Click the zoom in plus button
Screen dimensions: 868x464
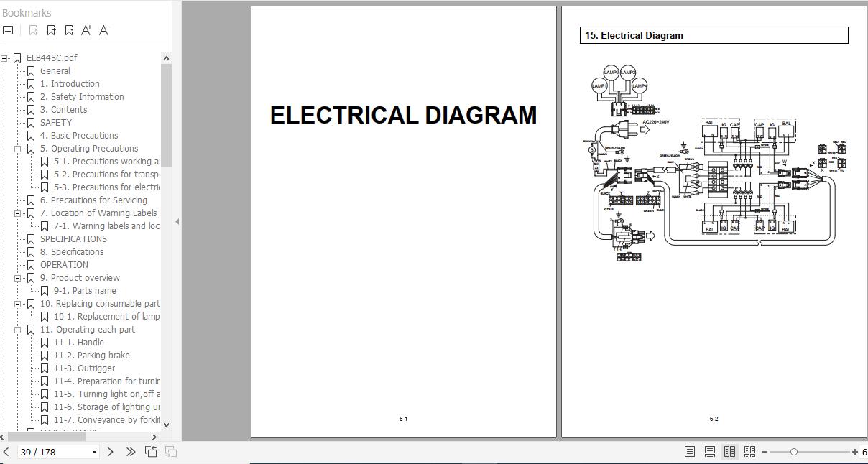click(854, 452)
